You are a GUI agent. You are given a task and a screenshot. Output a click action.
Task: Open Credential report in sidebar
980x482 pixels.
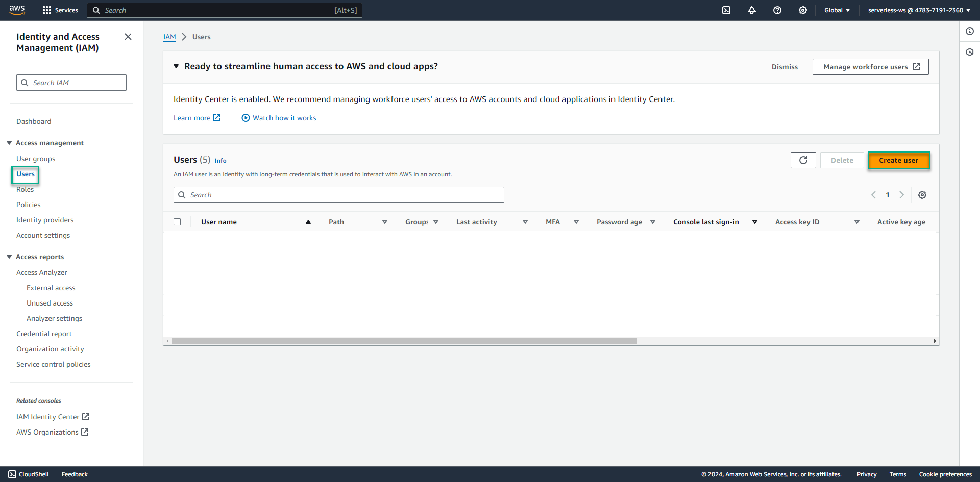pyautogui.click(x=44, y=334)
